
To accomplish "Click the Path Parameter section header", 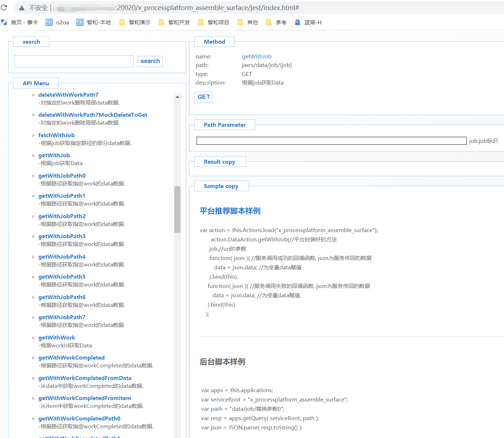I will click(225, 125).
